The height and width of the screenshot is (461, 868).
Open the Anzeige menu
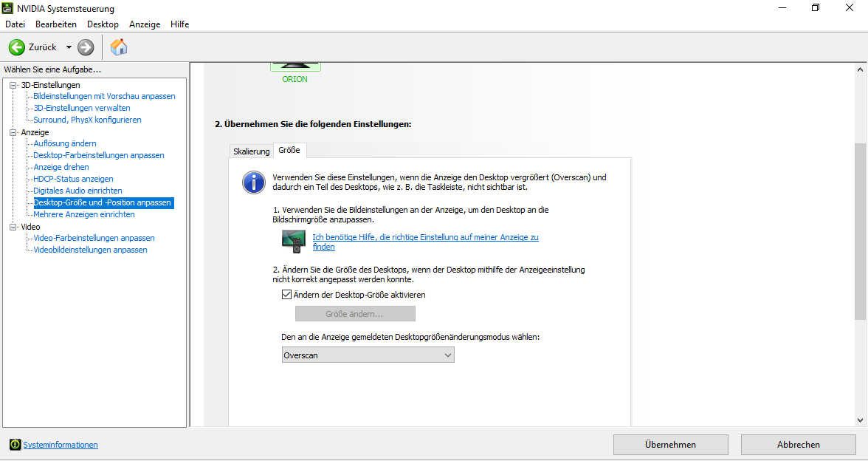(x=145, y=24)
